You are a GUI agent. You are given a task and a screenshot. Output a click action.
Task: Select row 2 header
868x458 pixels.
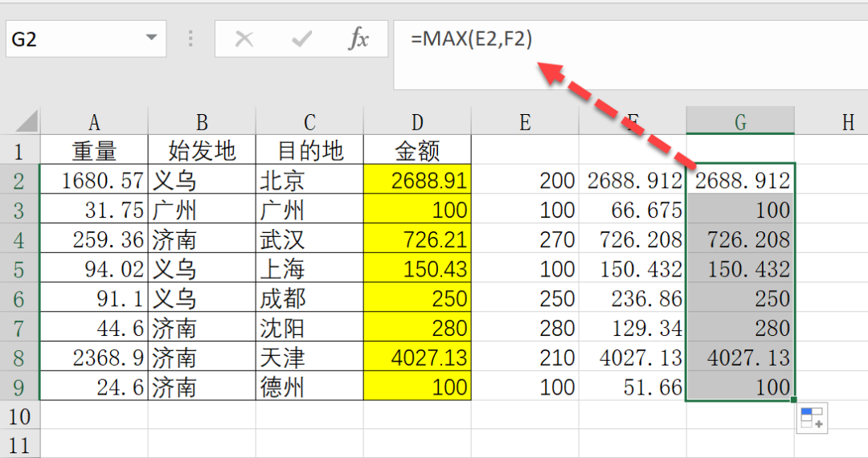[x=19, y=180]
